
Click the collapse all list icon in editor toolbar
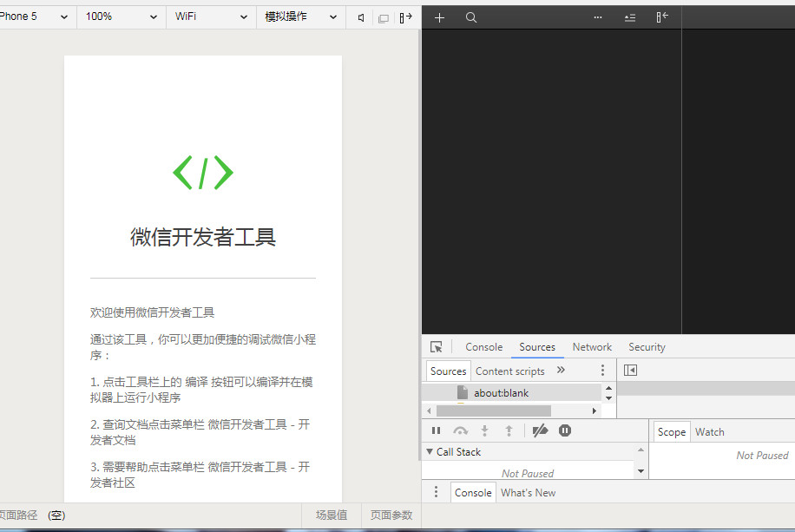click(630, 17)
